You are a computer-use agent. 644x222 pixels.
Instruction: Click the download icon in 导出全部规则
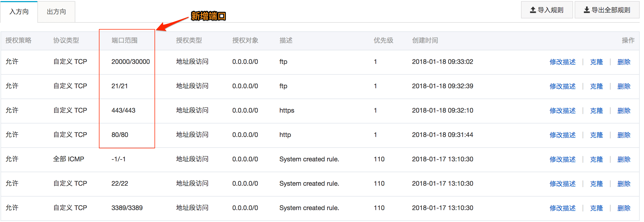(587, 10)
